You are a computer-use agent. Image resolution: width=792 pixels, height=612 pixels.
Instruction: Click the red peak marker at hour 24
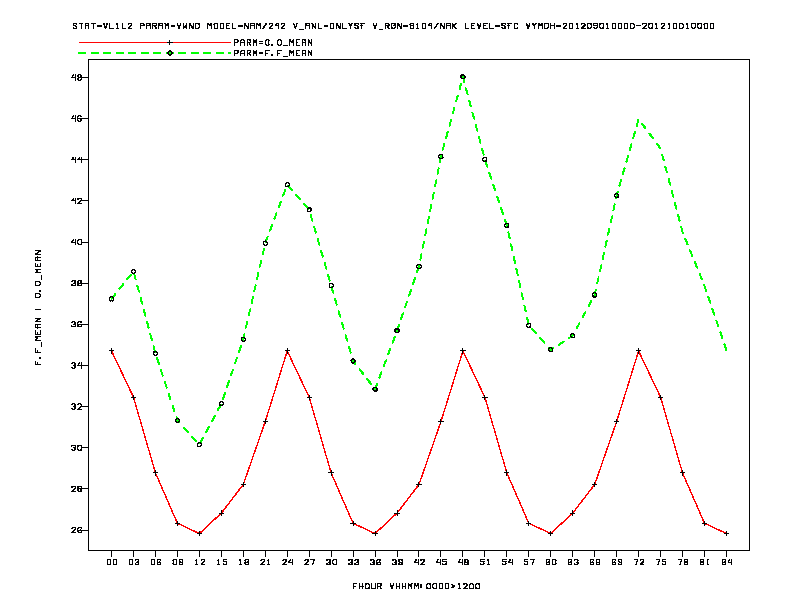(287, 350)
